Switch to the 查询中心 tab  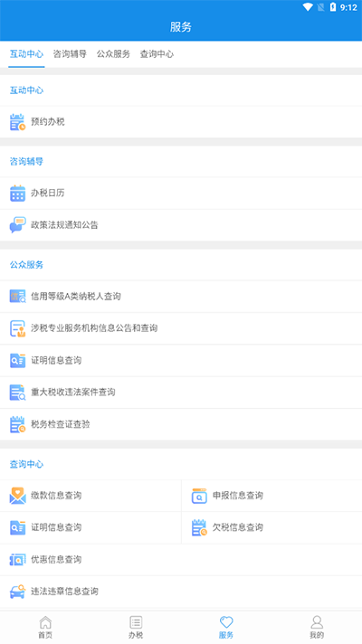(157, 53)
